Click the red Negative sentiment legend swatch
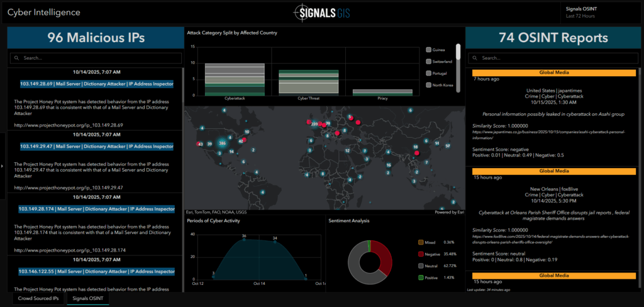Image resolution: width=644 pixels, height=307 pixels. 421,254
